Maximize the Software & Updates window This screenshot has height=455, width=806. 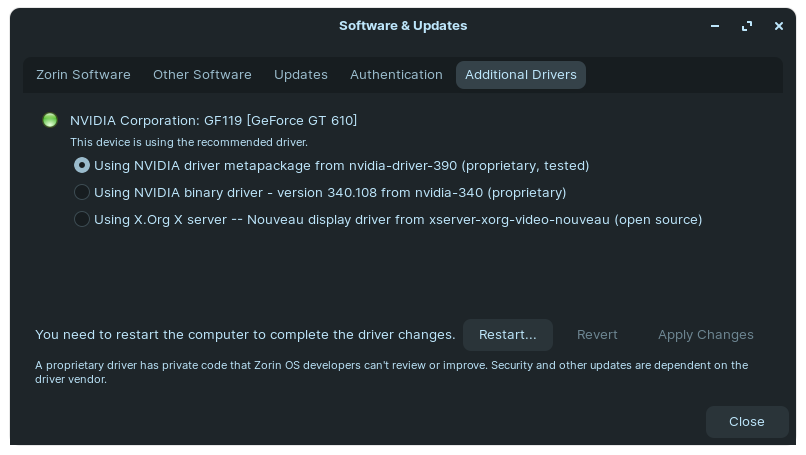tap(747, 26)
